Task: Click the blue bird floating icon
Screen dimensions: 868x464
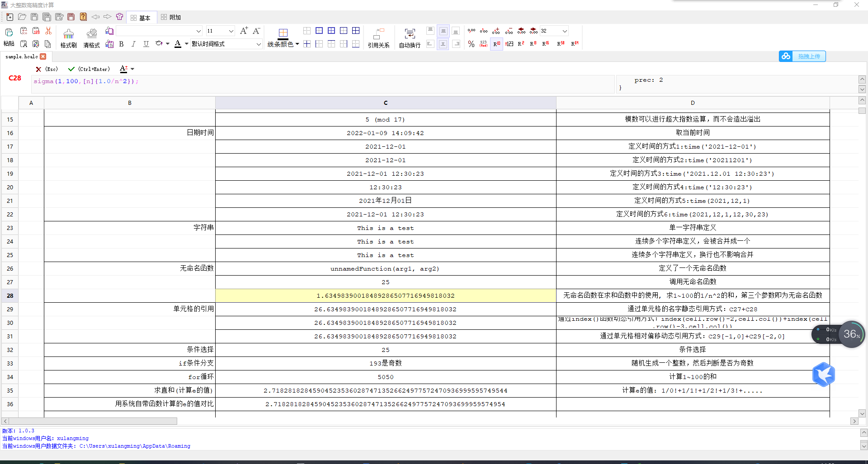Action: point(823,375)
